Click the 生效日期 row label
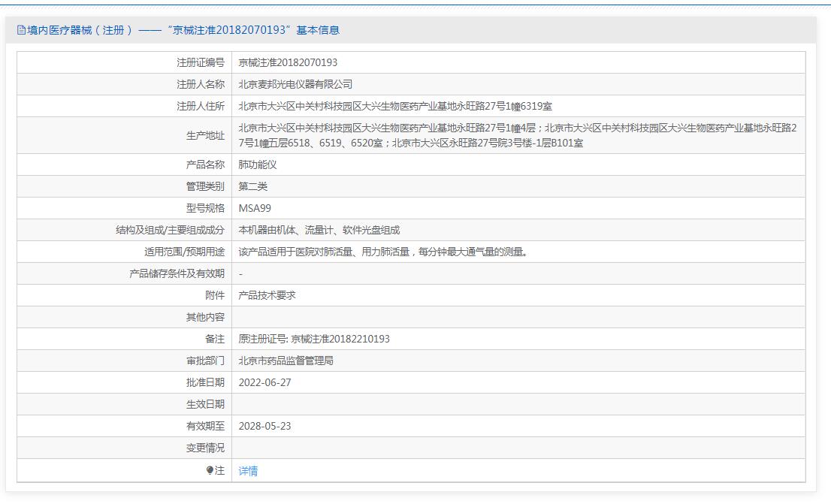This screenshot has height=504, width=831. pos(205,404)
